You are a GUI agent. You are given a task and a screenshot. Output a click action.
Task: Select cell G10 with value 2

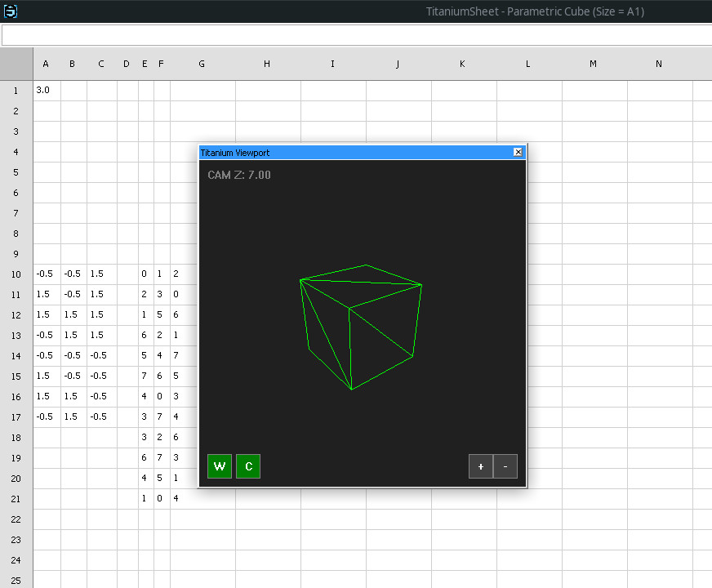(184, 274)
